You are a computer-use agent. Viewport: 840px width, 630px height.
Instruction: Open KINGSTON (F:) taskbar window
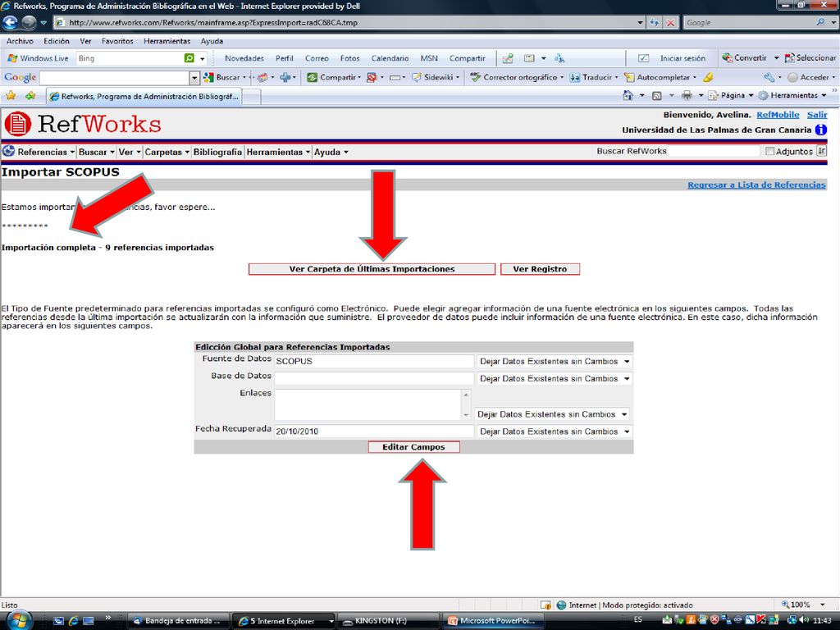coord(390,621)
